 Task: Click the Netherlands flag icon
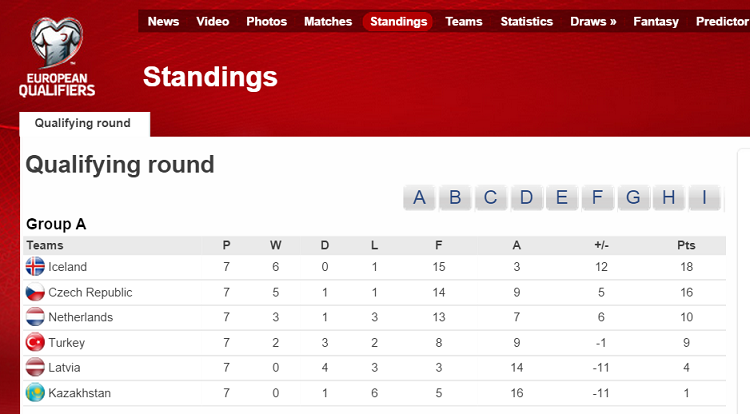coord(36,317)
